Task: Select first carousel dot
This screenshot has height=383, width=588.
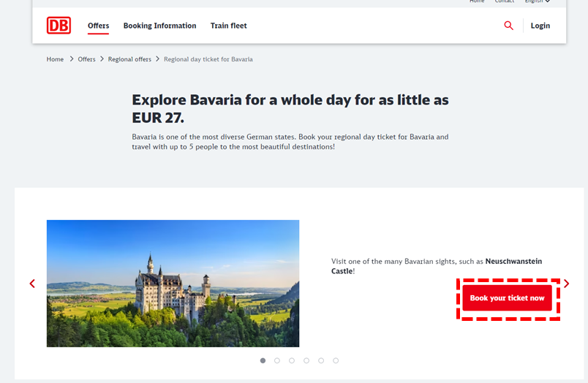Action: (263, 360)
